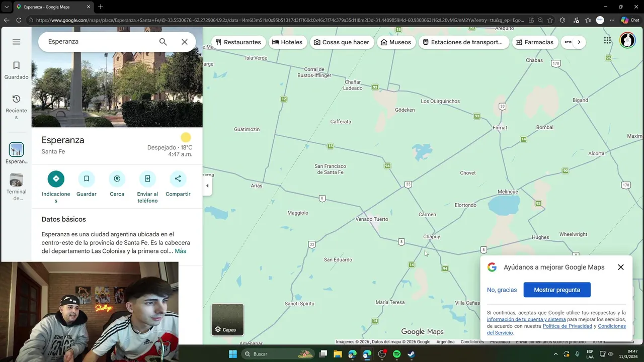Click the search magnifier icon
The width and height of the screenshot is (644, 362).
pyautogui.click(x=163, y=42)
